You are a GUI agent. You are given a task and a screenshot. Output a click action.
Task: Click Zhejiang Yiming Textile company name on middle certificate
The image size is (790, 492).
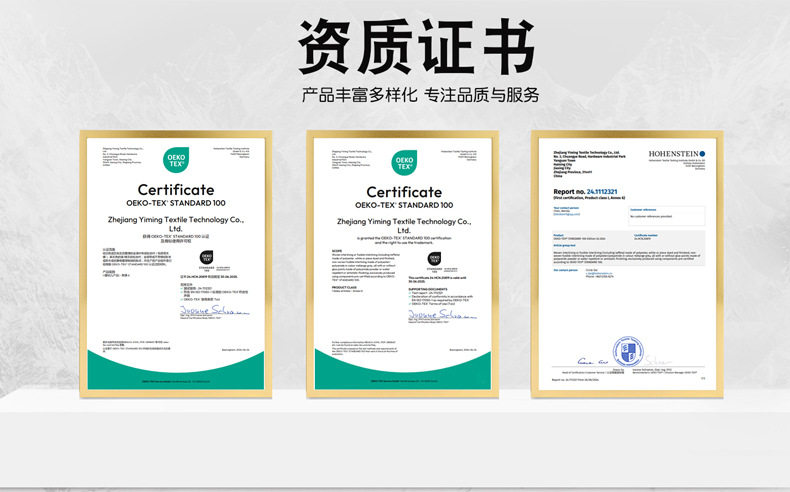404,226
